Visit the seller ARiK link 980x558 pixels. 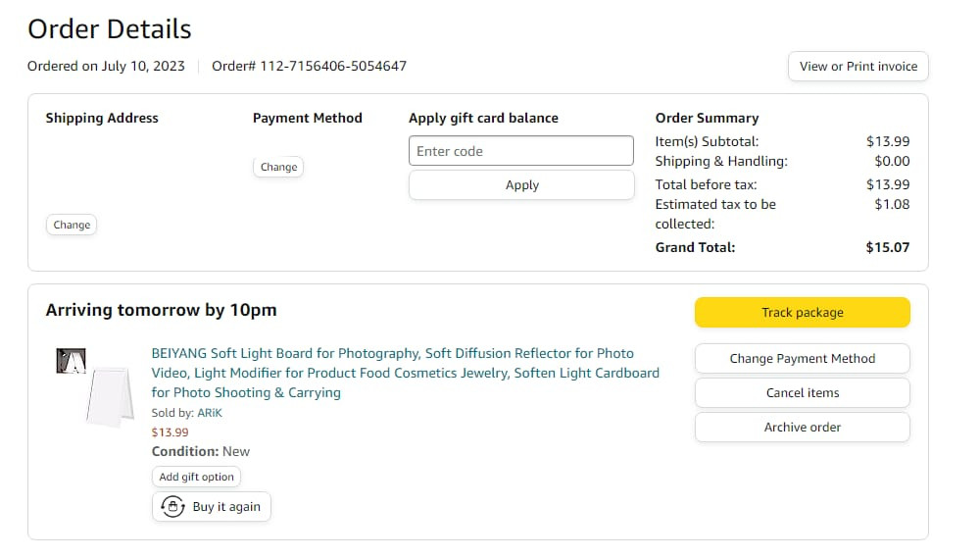[x=210, y=413]
